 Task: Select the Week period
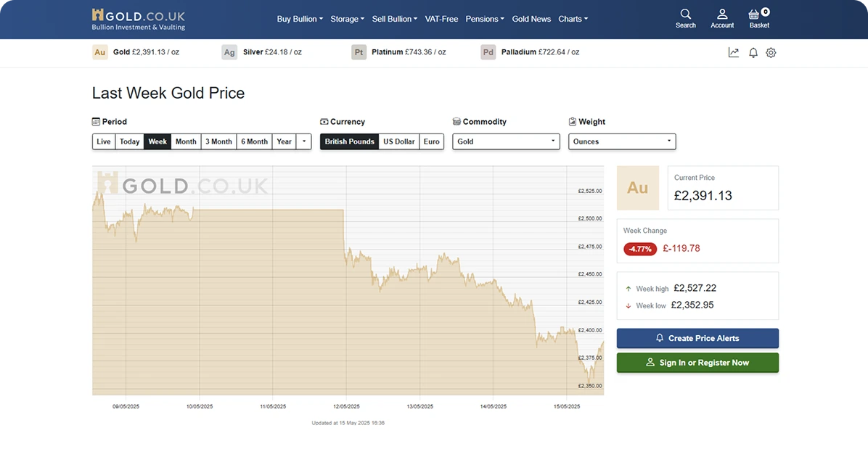pyautogui.click(x=157, y=141)
